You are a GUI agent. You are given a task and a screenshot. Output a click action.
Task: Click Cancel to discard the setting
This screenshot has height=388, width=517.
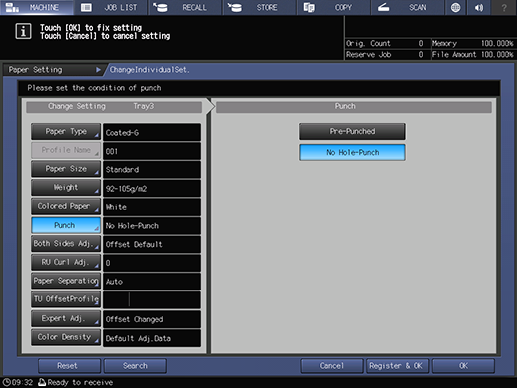(332, 366)
